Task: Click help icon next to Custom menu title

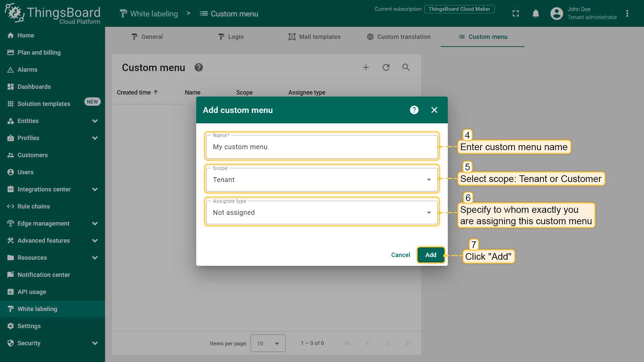Action: click(199, 67)
